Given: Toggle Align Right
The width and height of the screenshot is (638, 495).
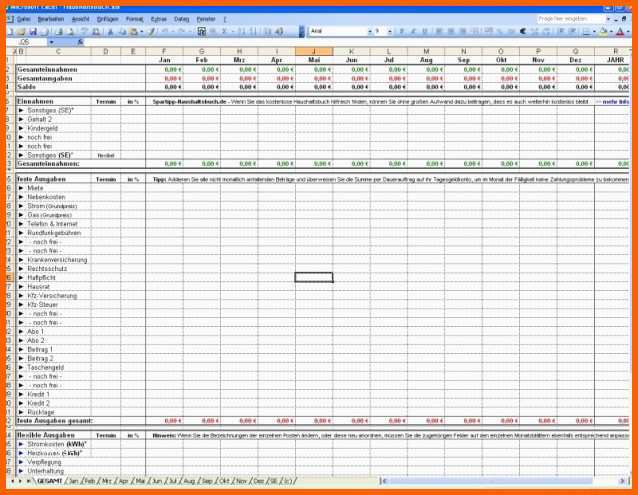Looking at the screenshot, I should (x=463, y=31).
